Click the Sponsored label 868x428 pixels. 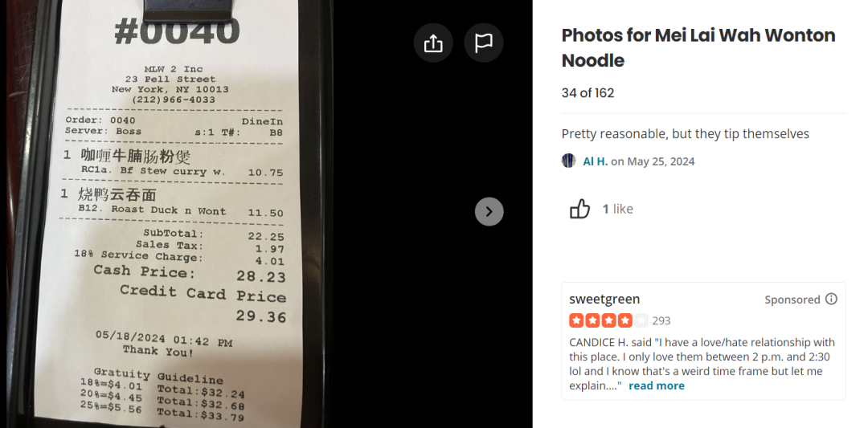[x=792, y=300]
